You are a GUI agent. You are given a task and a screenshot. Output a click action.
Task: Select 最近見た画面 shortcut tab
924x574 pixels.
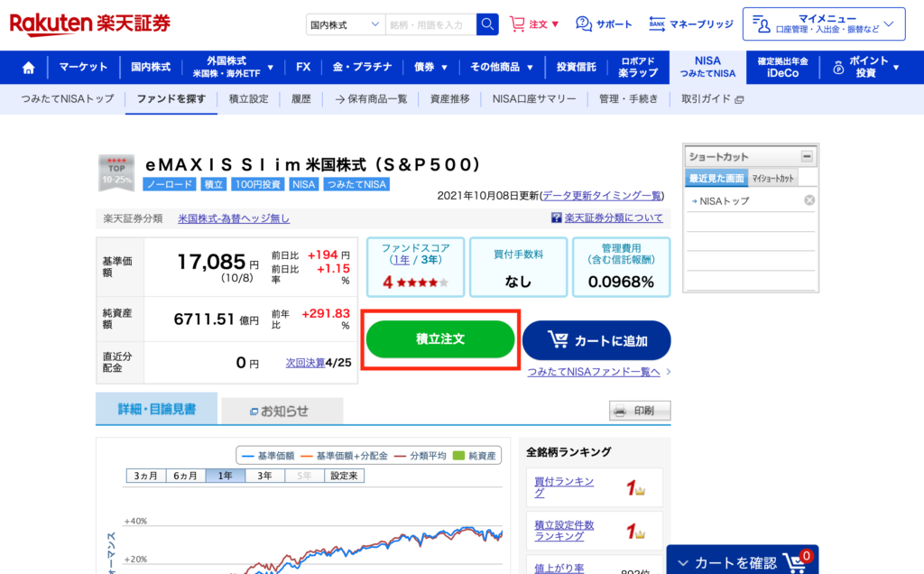click(716, 178)
